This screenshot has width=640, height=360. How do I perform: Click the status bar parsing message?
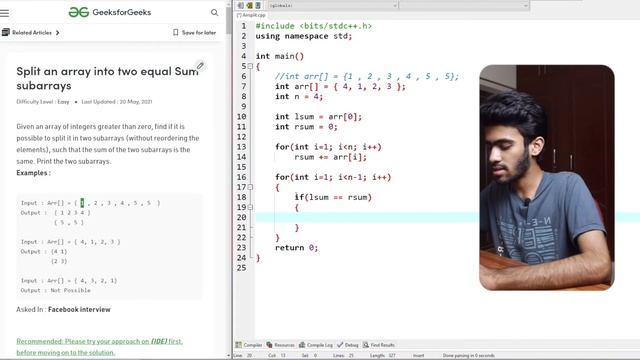469,356
